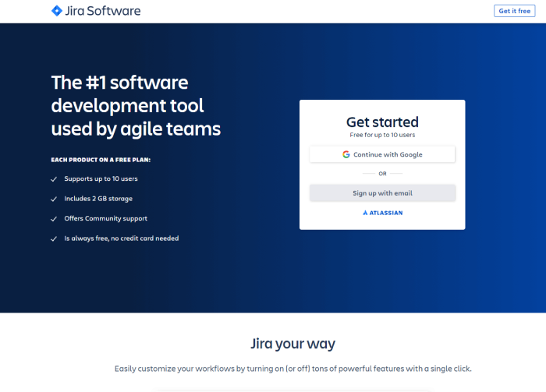Click 'Offers Community support' text

(x=105, y=218)
